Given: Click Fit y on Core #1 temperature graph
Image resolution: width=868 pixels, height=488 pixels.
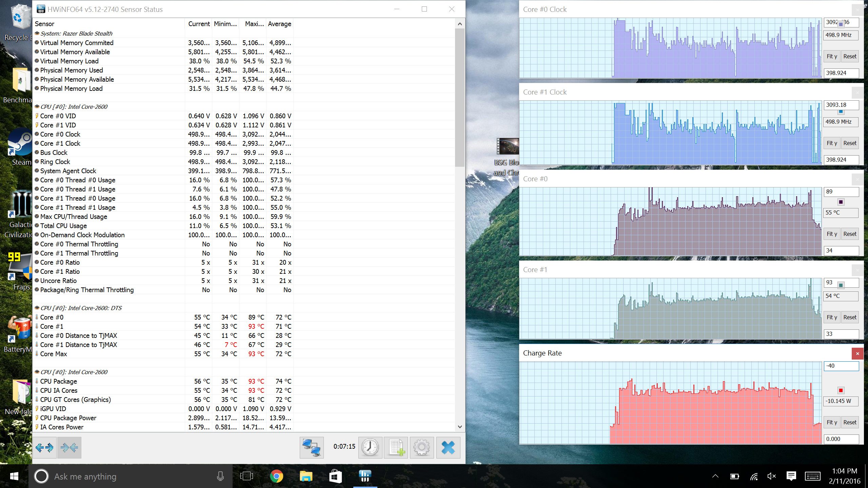Looking at the screenshot, I should [x=832, y=317].
